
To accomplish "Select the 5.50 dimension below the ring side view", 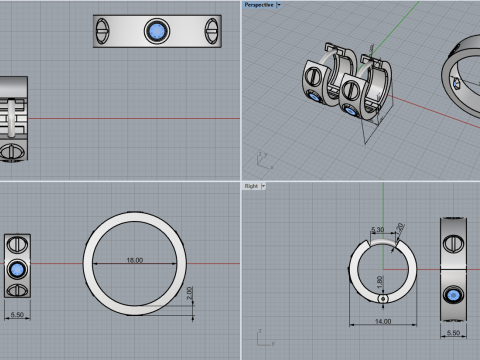I will (x=17, y=315).
